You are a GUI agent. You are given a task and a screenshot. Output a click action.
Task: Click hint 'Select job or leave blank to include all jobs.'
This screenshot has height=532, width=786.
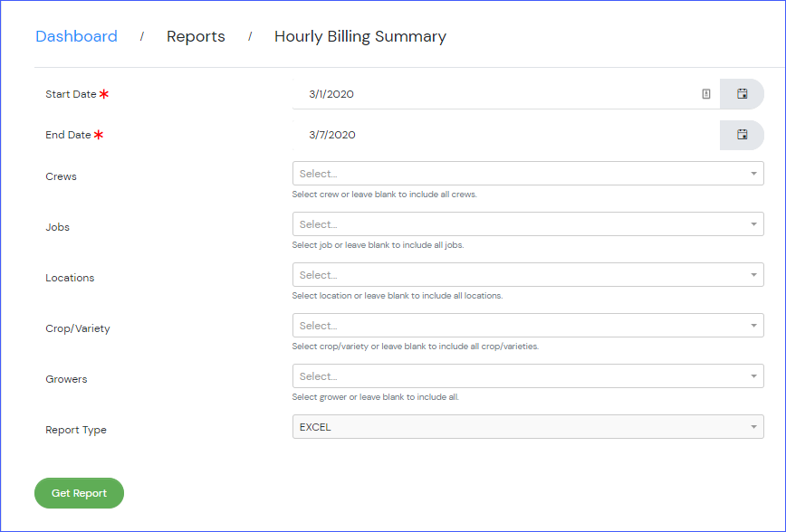pos(378,245)
